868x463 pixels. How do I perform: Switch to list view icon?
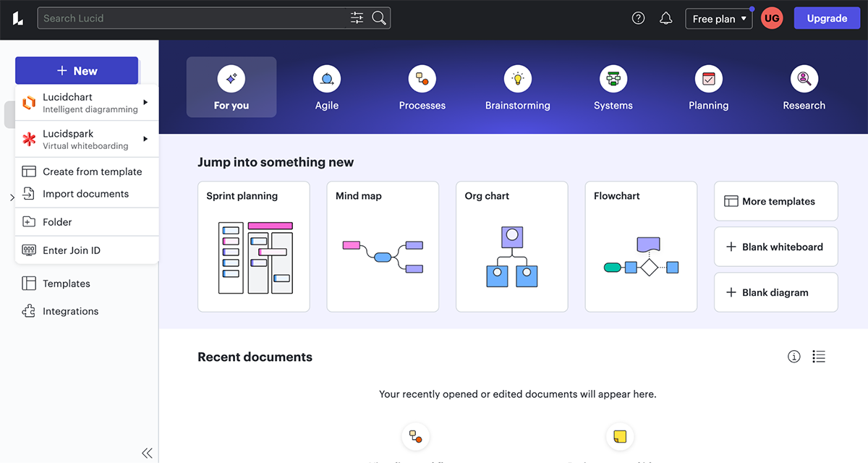coord(819,357)
